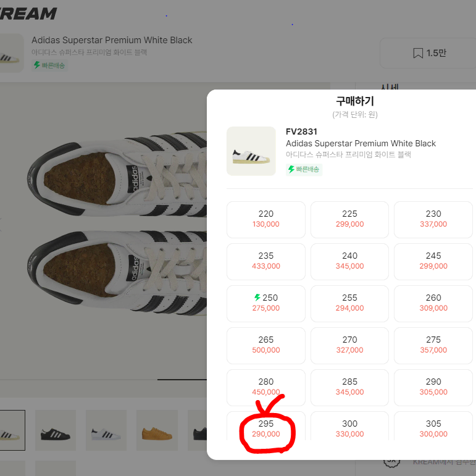The width and height of the screenshot is (476, 476).
Task: Pick size 275 for 357,000
Action: click(x=433, y=345)
